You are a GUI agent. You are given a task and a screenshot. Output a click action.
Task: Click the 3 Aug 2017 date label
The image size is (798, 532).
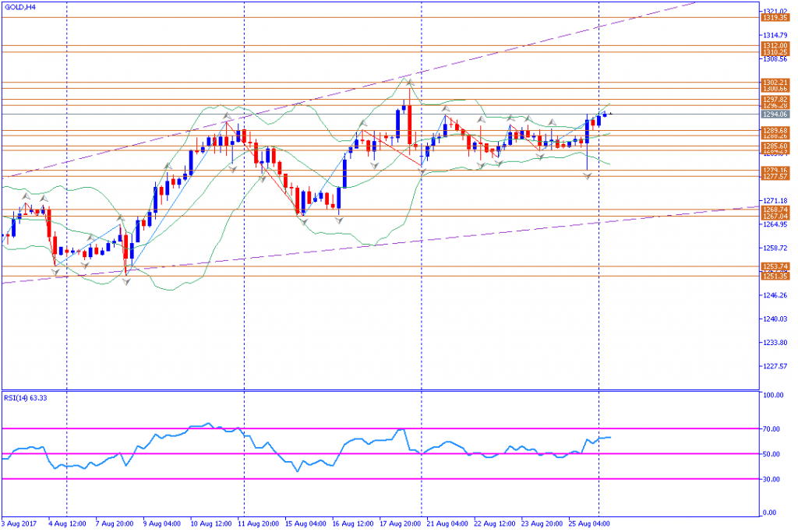[19, 524]
